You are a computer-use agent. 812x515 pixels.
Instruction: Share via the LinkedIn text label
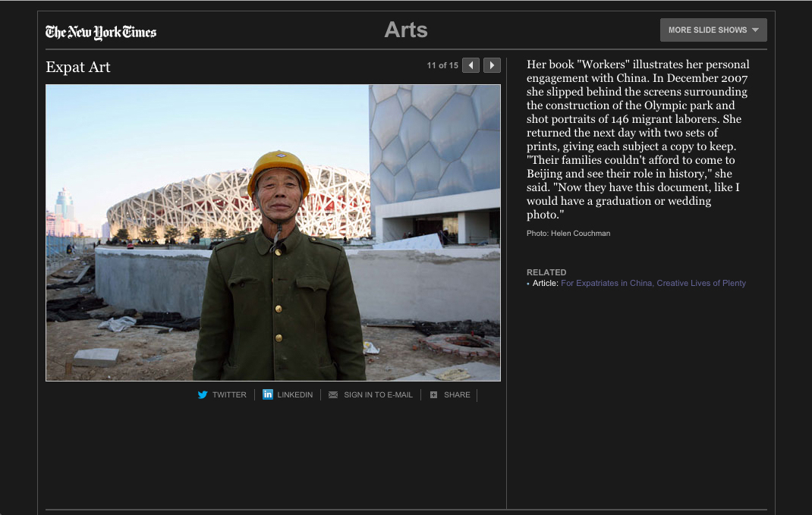[294, 394]
